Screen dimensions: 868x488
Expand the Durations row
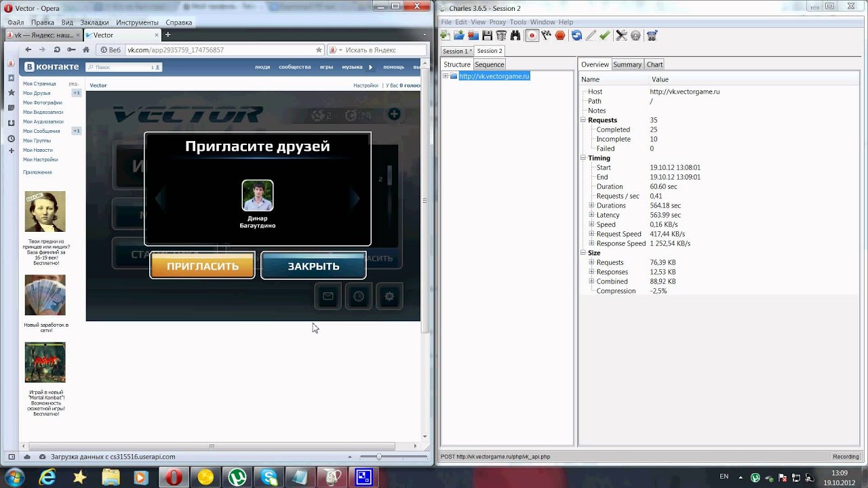coord(591,205)
